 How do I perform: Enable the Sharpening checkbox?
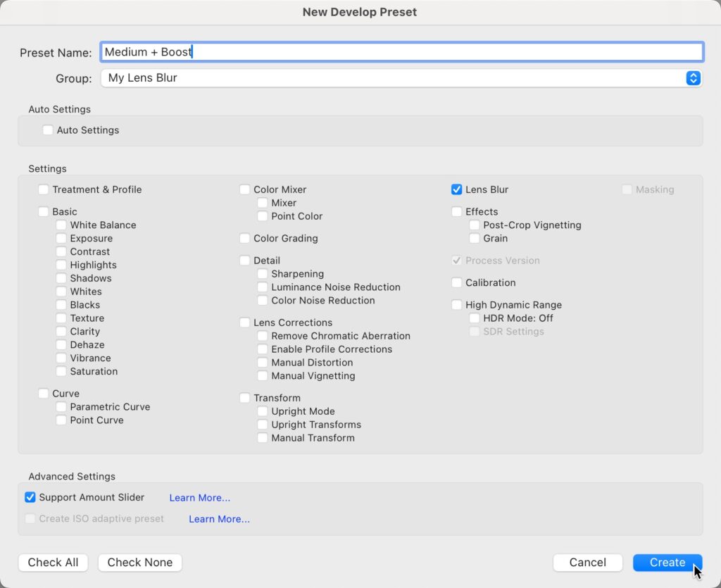coord(262,274)
